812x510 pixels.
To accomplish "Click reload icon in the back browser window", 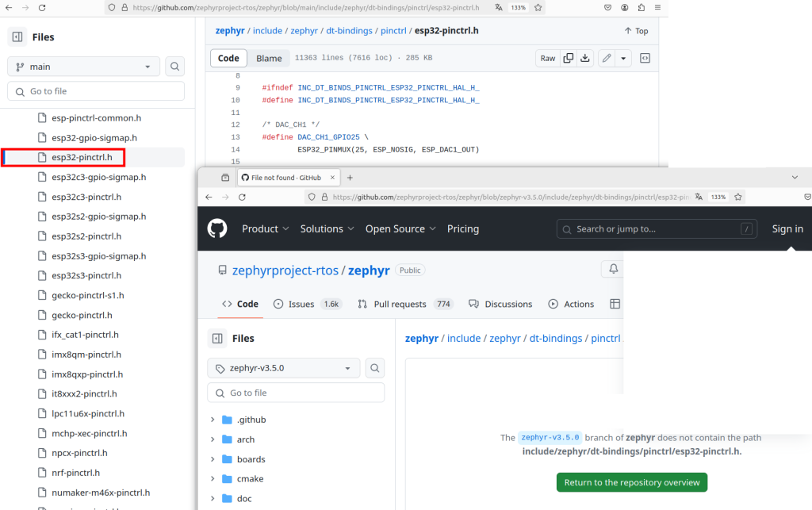I will click(x=42, y=8).
